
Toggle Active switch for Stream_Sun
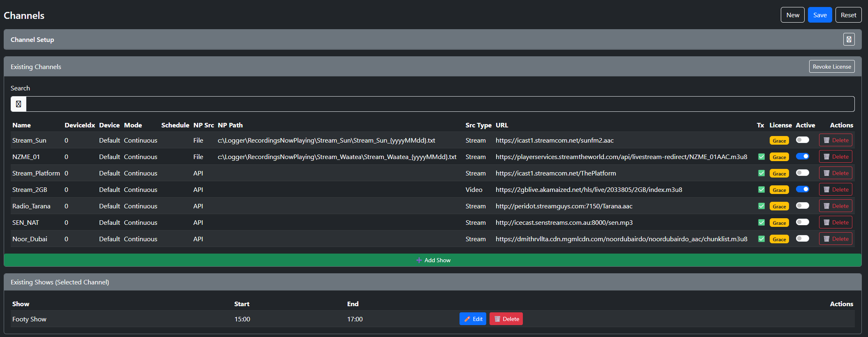click(x=802, y=140)
